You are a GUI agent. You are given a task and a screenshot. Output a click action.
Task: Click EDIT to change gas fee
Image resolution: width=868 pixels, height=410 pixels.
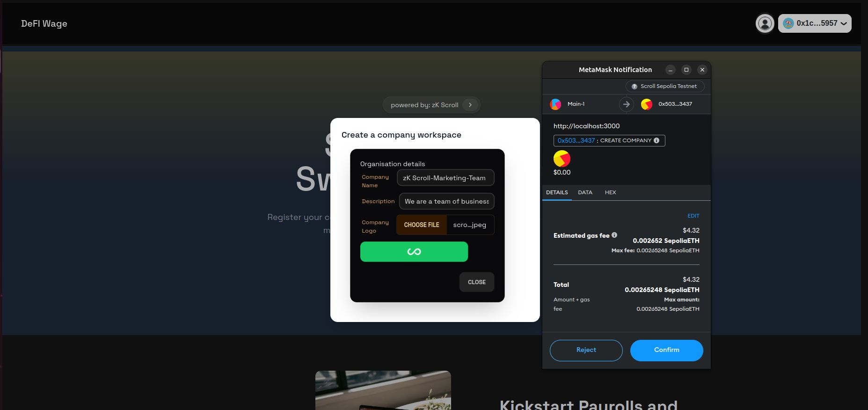[693, 216]
